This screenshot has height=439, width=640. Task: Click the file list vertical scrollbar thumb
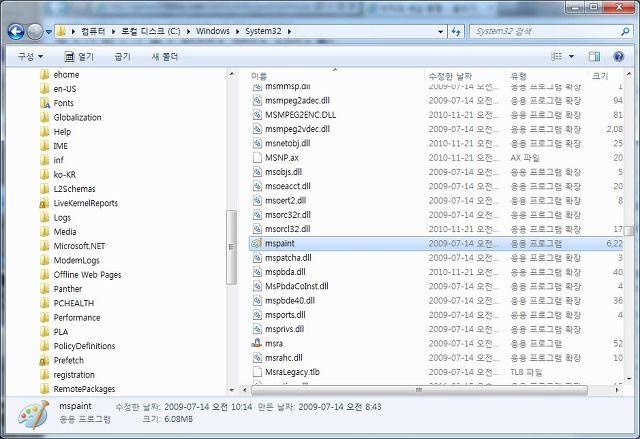pos(629,230)
